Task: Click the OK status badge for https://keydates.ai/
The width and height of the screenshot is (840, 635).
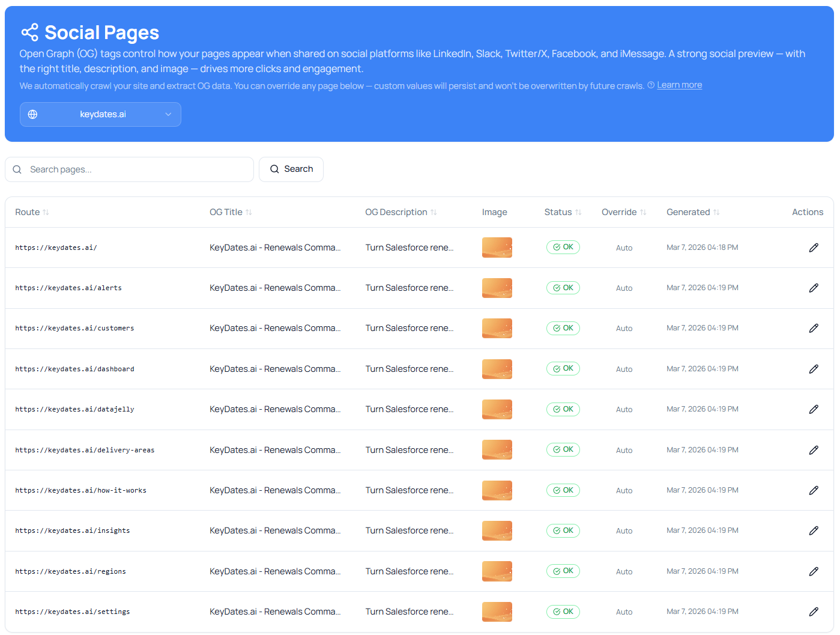Action: (563, 247)
